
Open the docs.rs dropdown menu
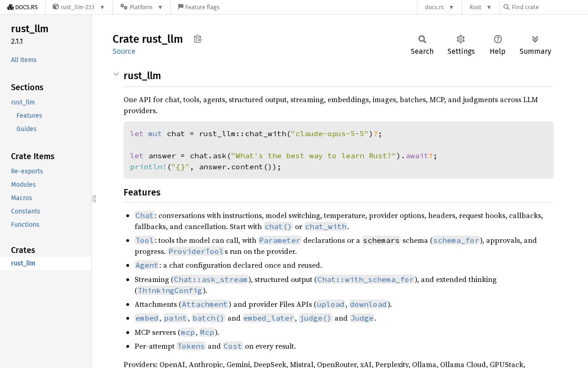coord(439,7)
